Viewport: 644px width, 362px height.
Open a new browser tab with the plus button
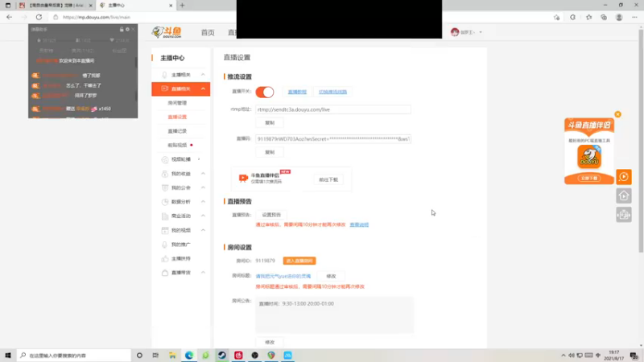click(183, 6)
